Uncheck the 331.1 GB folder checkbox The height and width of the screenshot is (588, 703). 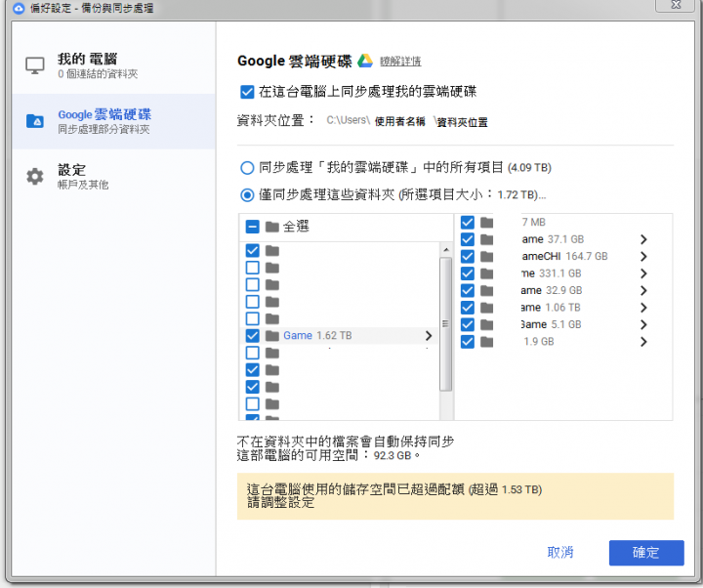pos(467,273)
